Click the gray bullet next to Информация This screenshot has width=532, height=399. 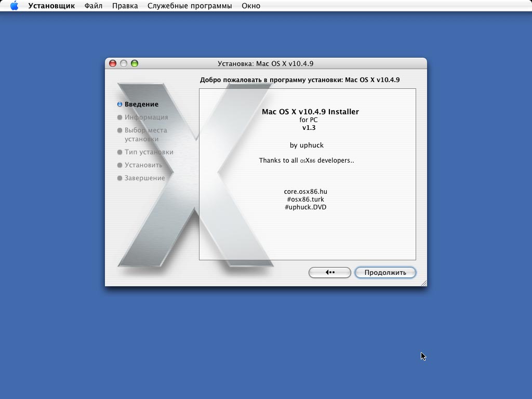(120, 117)
